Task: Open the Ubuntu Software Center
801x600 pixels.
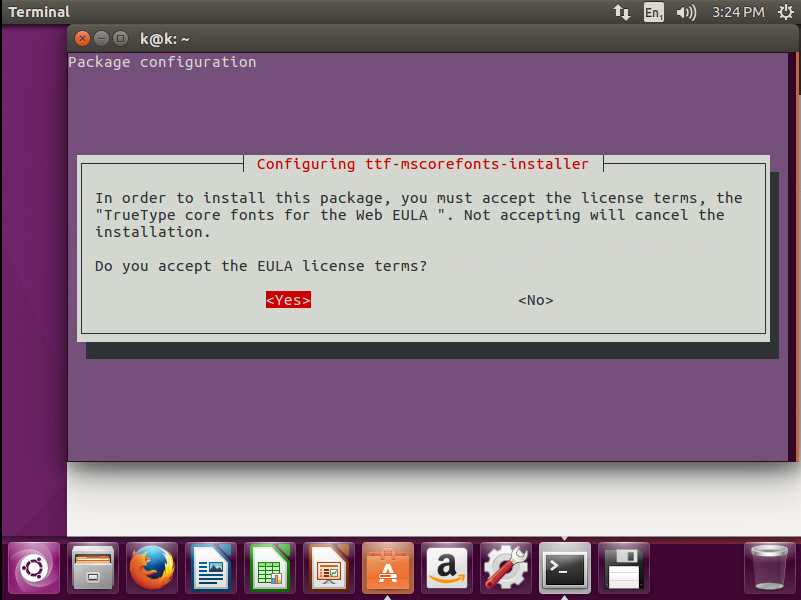Action: pos(388,567)
